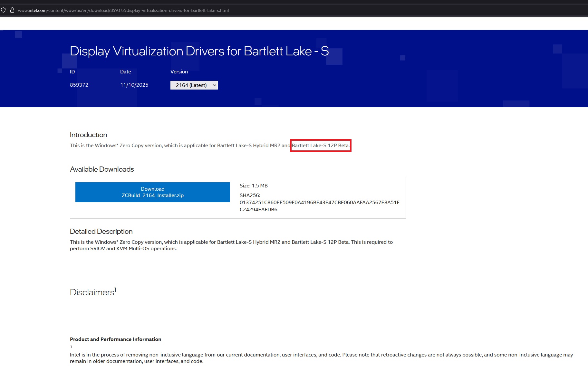Click the shield tracking protection icon

(3, 10)
